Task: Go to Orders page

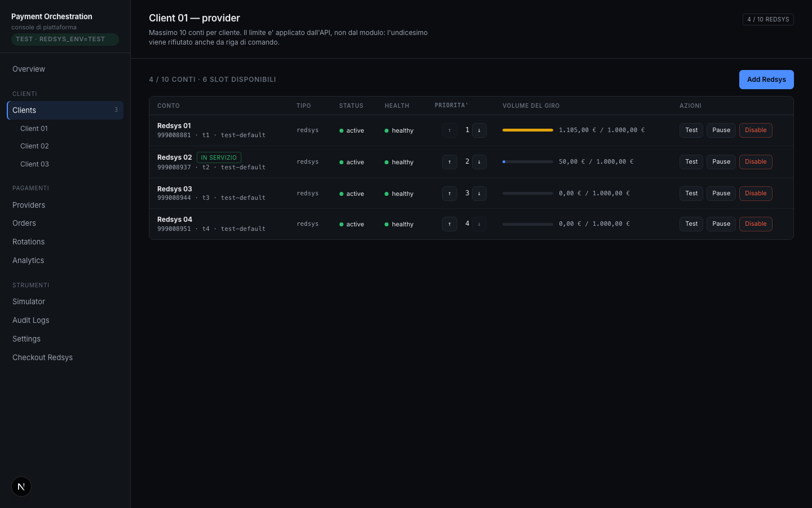Action: (65, 224)
